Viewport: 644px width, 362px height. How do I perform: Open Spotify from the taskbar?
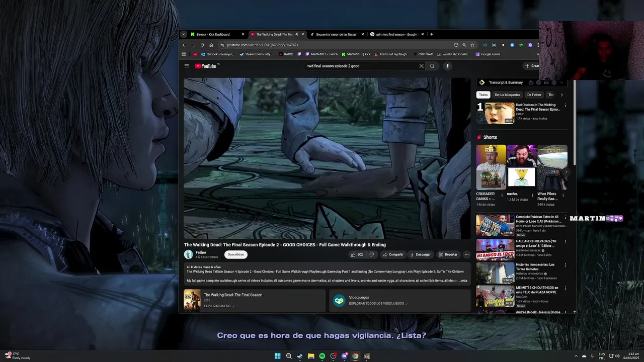click(x=322, y=356)
